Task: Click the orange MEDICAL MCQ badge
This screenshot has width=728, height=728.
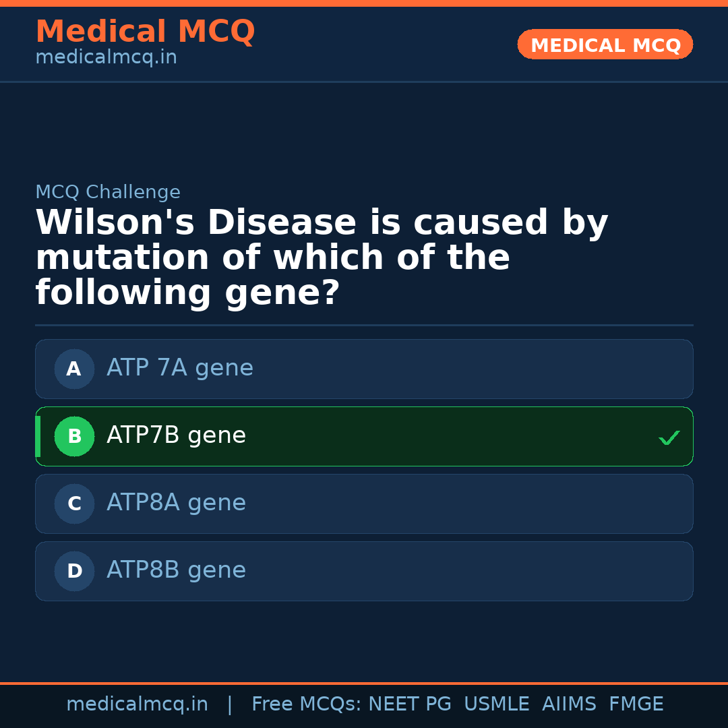Action: tap(605, 44)
